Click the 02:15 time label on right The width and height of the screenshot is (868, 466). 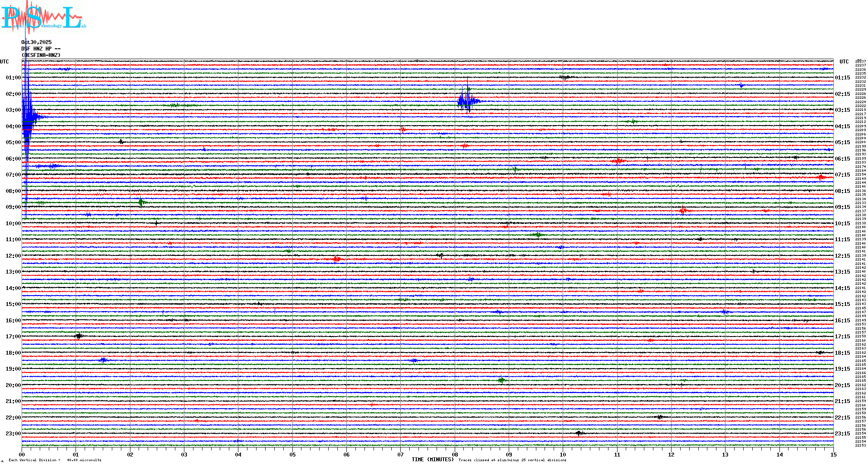pyautogui.click(x=842, y=94)
